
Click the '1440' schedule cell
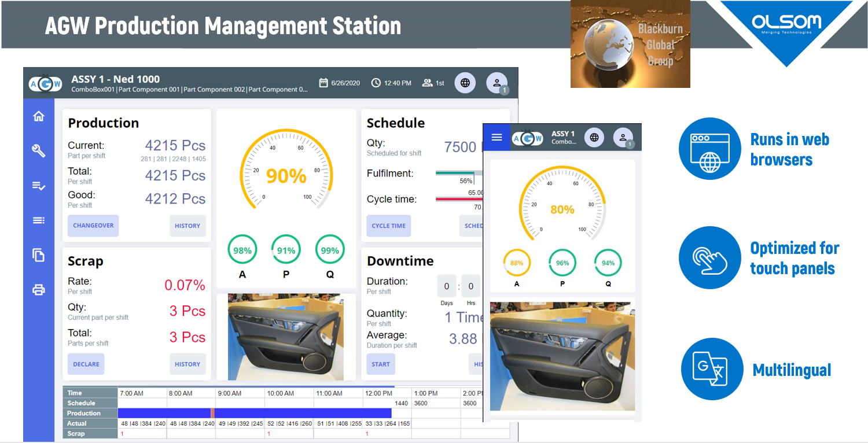401,403
